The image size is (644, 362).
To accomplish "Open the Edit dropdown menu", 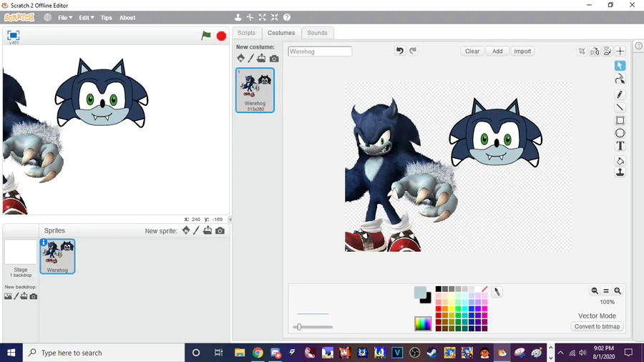I will (87, 18).
